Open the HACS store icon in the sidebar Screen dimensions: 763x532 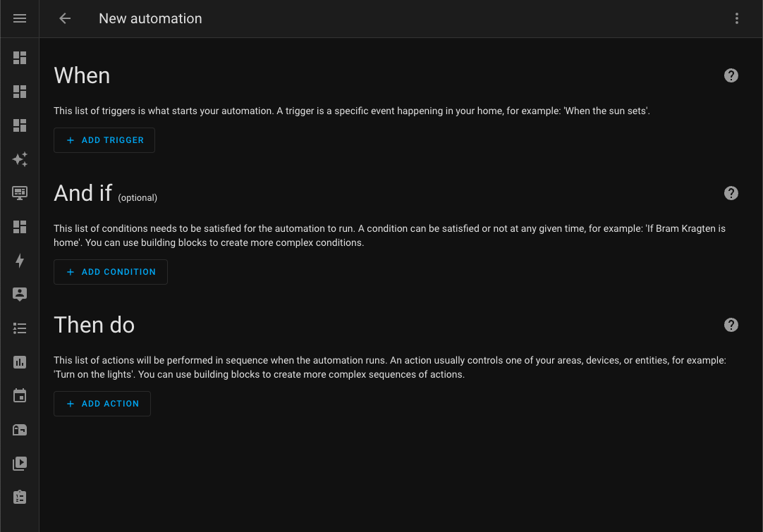pos(20,430)
